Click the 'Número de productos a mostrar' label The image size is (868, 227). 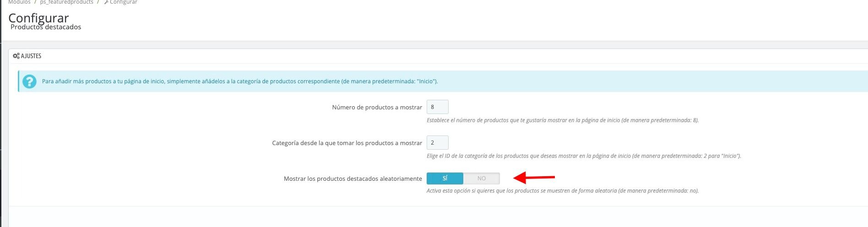point(377,107)
